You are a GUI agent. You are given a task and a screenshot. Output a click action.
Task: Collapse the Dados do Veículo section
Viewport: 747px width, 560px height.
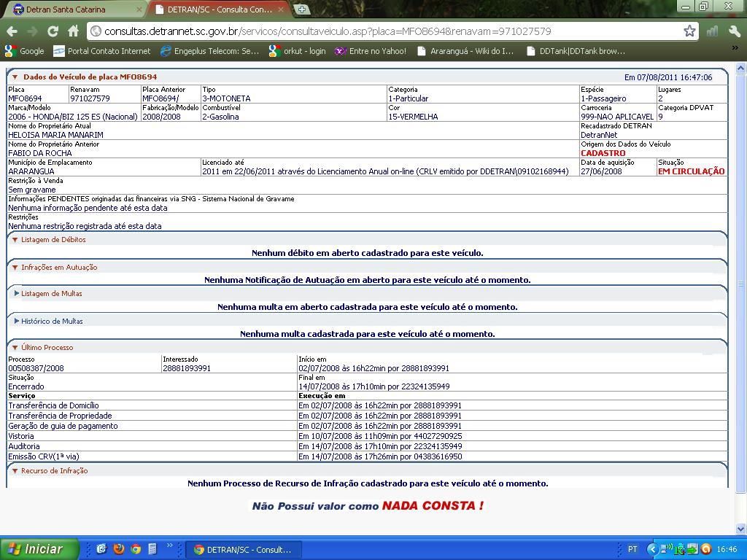pos(15,77)
